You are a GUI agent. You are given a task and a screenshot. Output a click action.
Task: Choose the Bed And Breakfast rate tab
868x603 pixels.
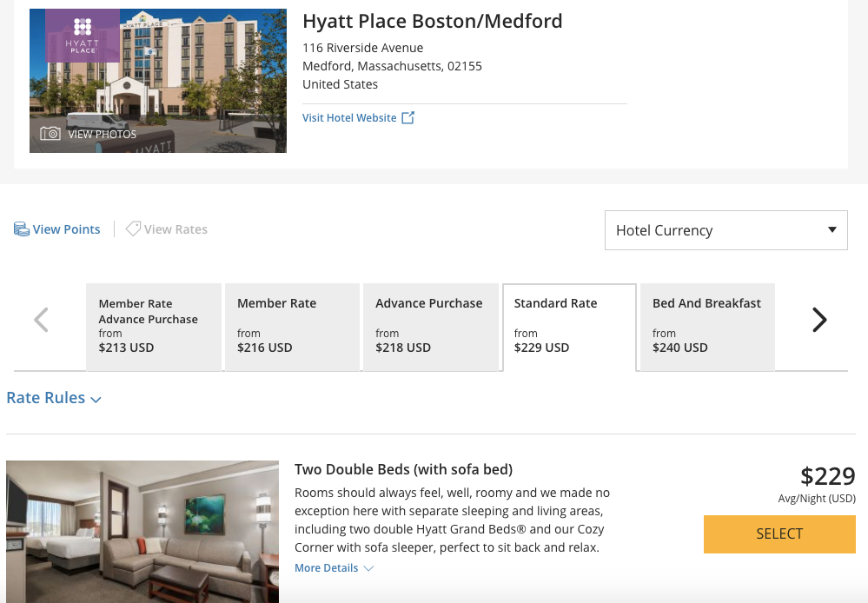[706, 327]
